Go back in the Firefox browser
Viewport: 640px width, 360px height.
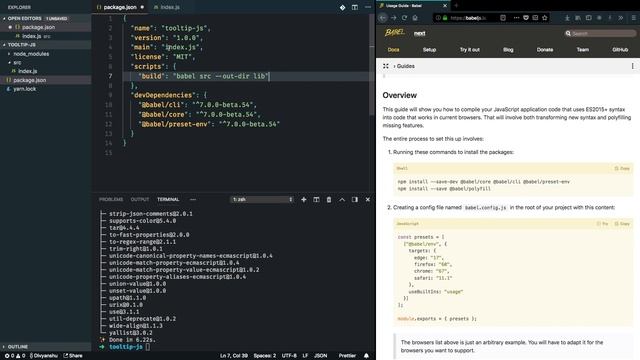pyautogui.click(x=382, y=18)
